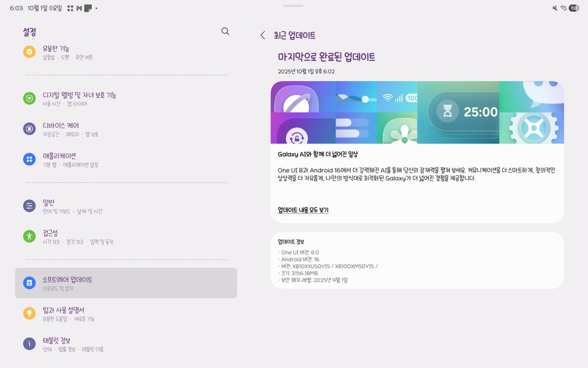
Task: Tap the X810XXU5DYI5 build version line
Action: click(328, 266)
